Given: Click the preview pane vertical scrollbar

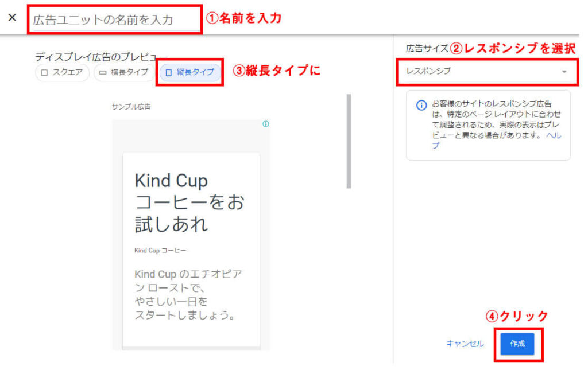Looking at the screenshot, I should tap(349, 141).
